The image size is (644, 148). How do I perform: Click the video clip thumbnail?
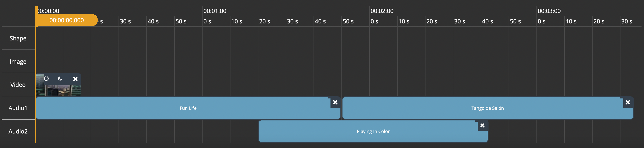click(x=58, y=90)
